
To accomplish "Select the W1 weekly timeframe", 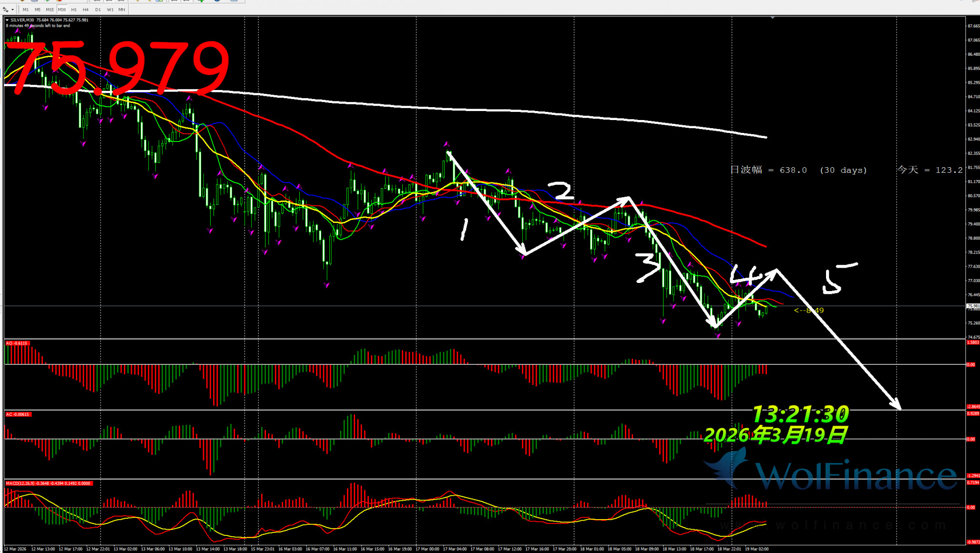I will point(110,10).
